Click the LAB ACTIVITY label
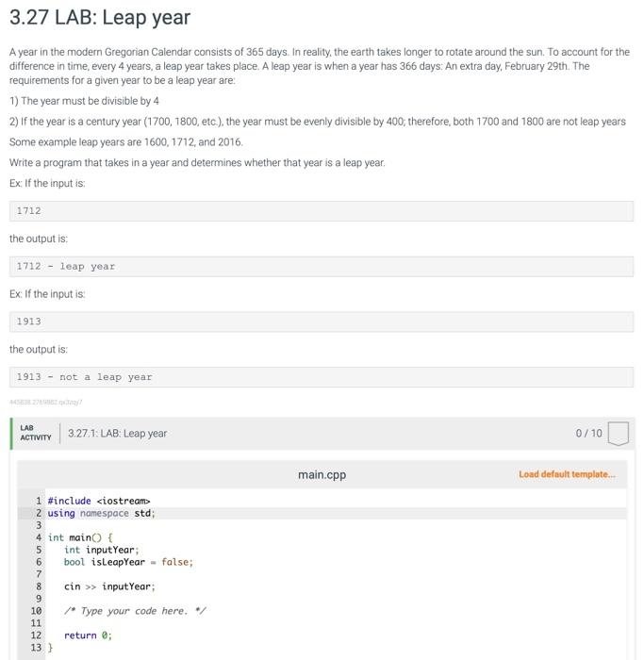This screenshot has height=660, width=644. (x=35, y=433)
